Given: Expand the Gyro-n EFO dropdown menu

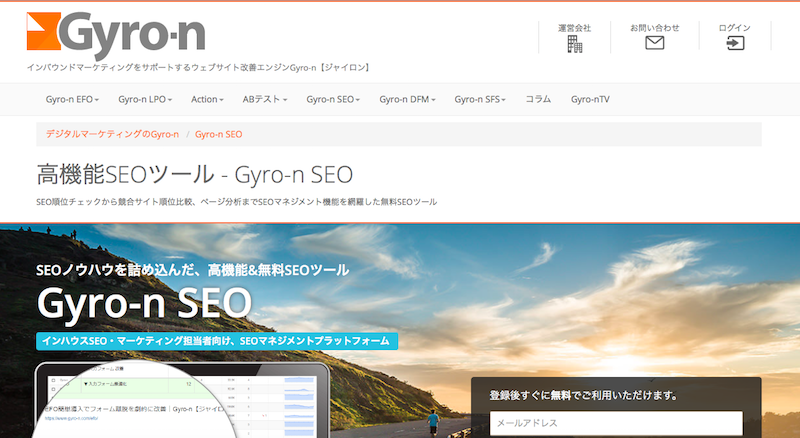Looking at the screenshot, I should [x=72, y=100].
